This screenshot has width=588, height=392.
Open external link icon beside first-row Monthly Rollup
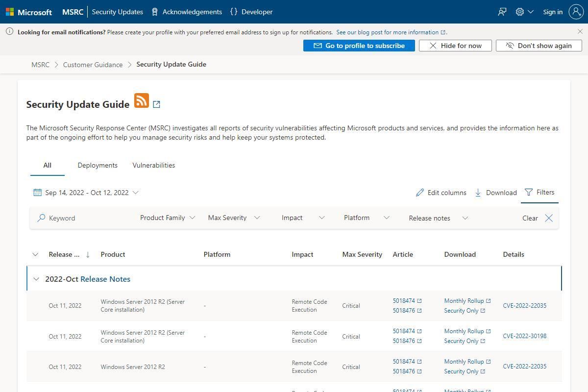(x=488, y=301)
